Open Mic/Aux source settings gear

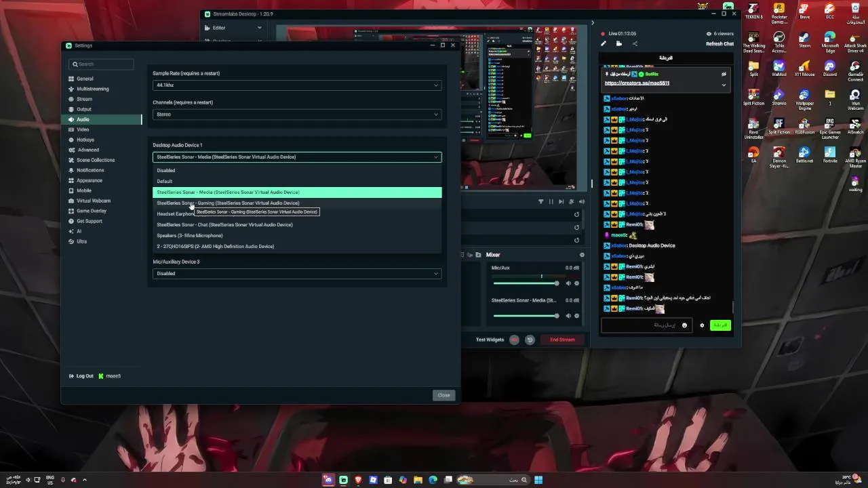click(x=577, y=283)
